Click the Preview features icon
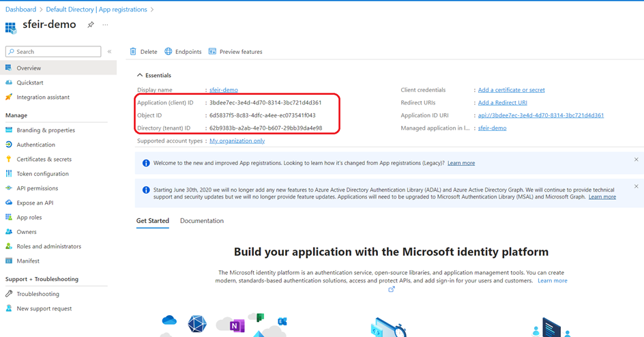Image resolution: width=644 pixels, height=337 pixels. coord(212,51)
